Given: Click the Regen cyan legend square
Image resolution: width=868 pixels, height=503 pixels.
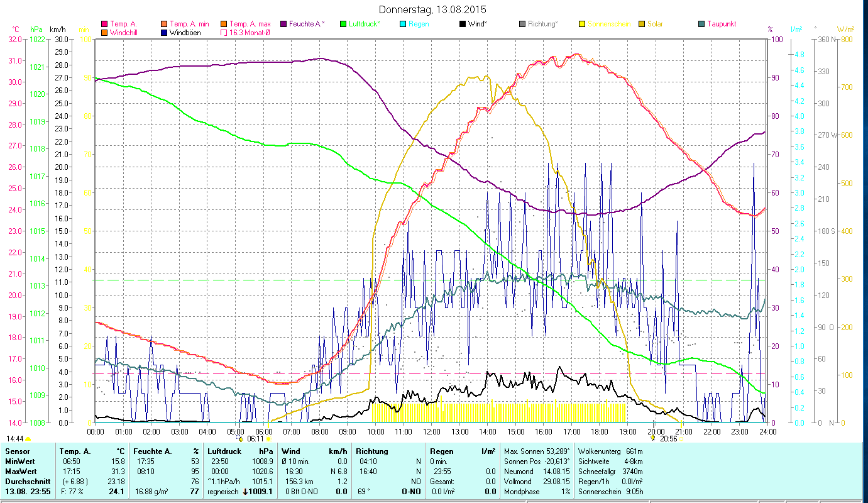Looking at the screenshot, I should coord(403,25).
